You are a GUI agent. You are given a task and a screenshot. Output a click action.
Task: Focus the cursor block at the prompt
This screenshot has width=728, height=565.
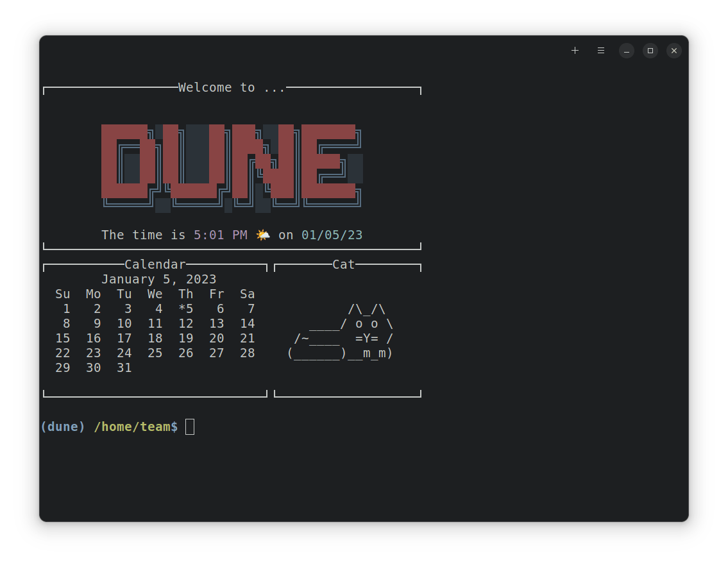click(190, 427)
